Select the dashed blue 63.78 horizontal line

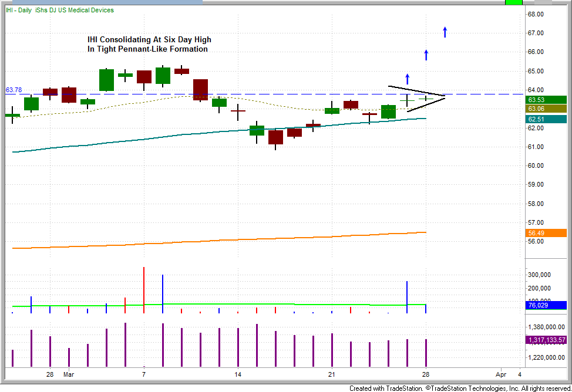point(264,94)
